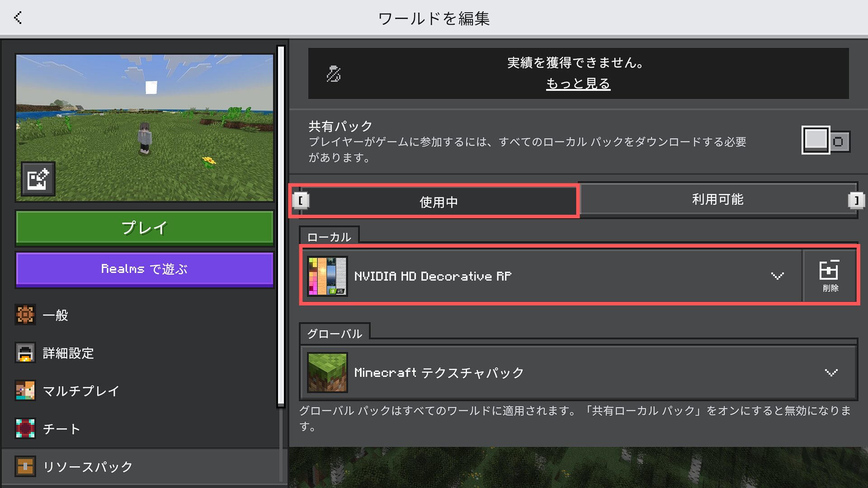Expand NVIDIA HD Decorative RP details
The height and width of the screenshot is (488, 868).
(x=777, y=276)
